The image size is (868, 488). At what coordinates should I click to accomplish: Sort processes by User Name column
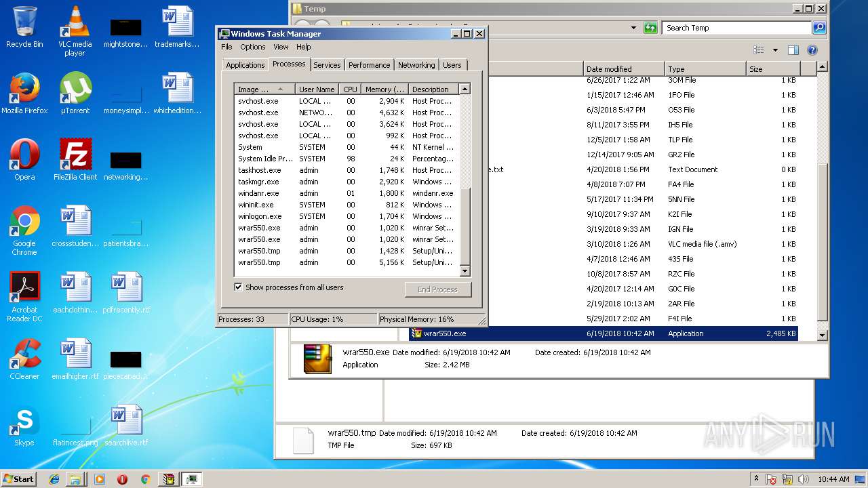click(317, 89)
